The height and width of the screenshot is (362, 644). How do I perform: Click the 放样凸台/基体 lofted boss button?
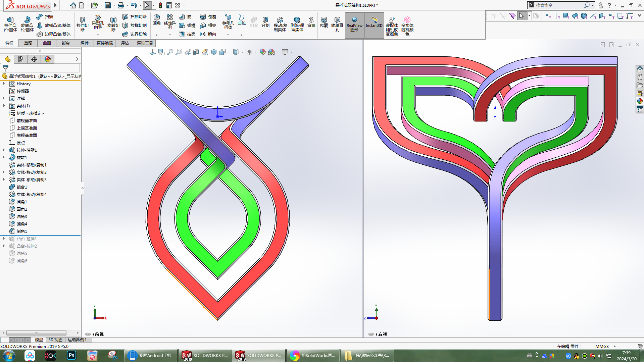tap(54, 25)
